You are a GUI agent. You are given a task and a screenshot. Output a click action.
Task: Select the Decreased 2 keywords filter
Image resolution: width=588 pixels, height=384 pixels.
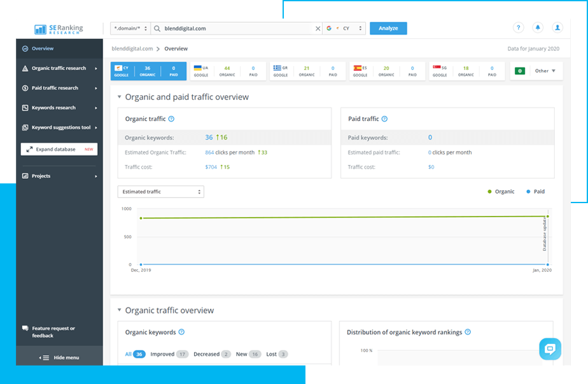[212, 354]
